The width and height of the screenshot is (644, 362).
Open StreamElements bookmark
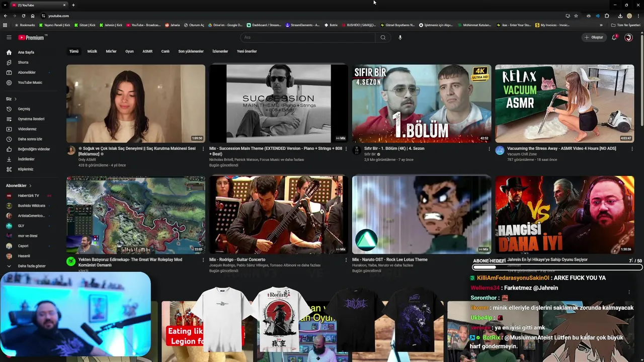pyautogui.click(x=302, y=25)
